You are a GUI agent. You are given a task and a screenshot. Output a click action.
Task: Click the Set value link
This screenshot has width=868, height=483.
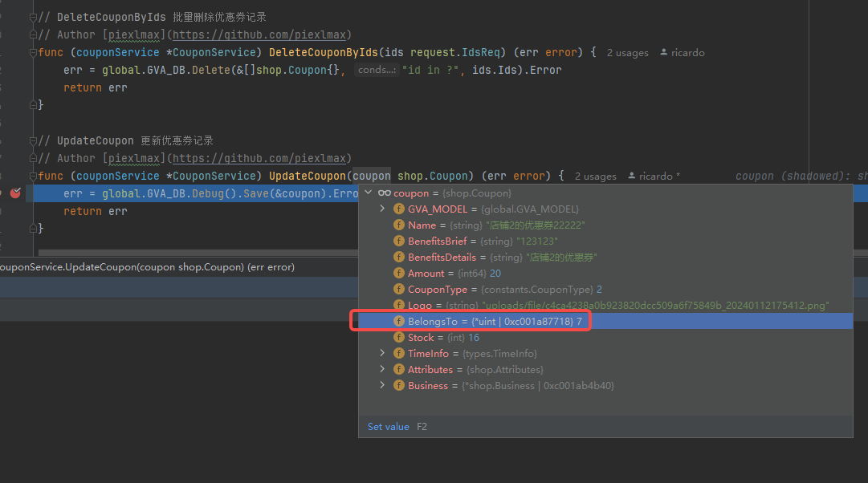click(x=388, y=427)
